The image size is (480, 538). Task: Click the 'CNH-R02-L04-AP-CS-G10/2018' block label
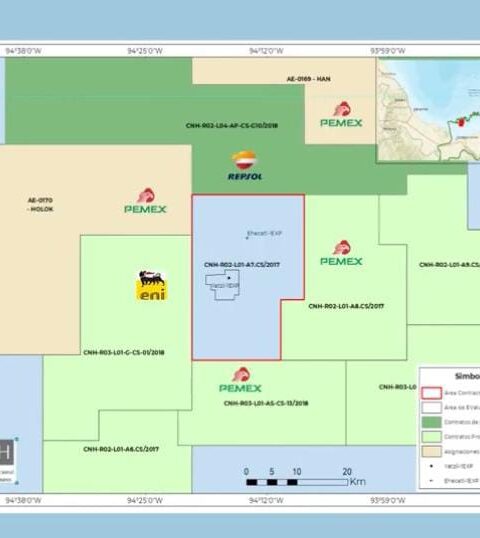tap(232, 126)
